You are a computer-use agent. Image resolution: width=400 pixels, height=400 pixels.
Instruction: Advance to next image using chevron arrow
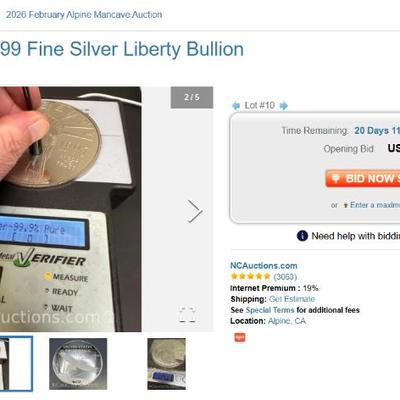[195, 211]
